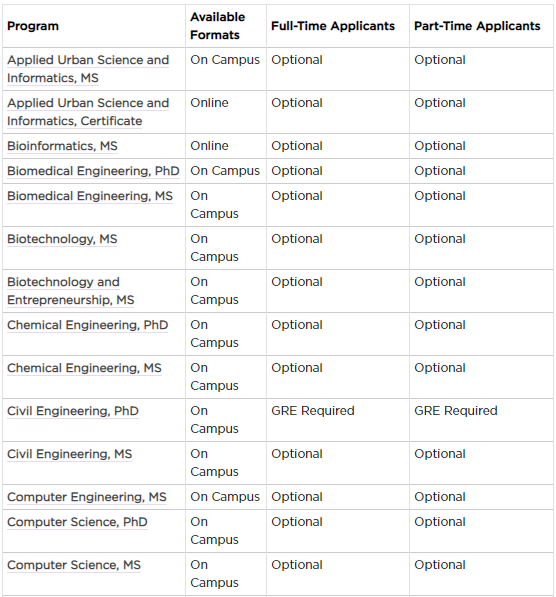Click the Program column header
Image resolution: width=556 pixels, height=597 pixels.
point(33,26)
